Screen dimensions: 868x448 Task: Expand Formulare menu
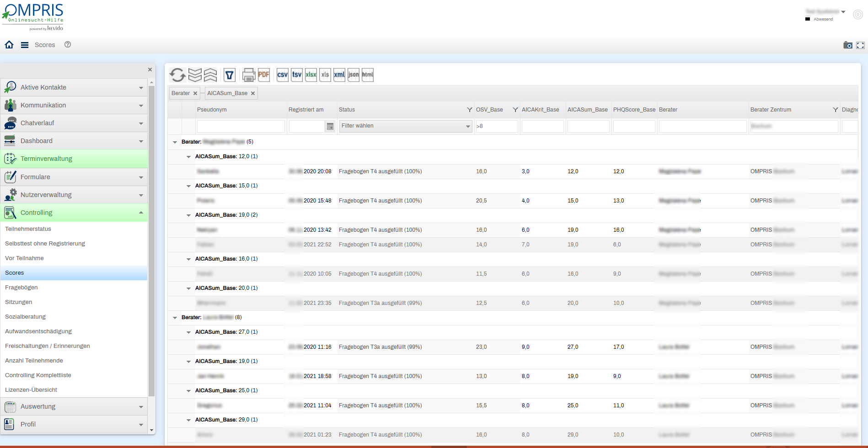[x=74, y=177]
